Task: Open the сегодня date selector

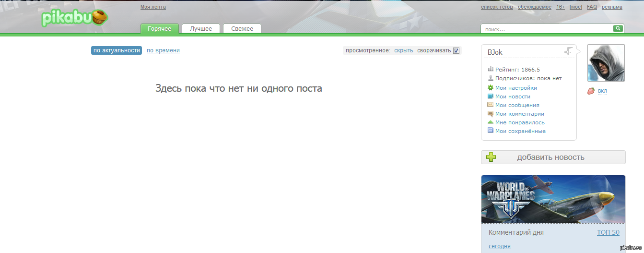Action: 499,246
